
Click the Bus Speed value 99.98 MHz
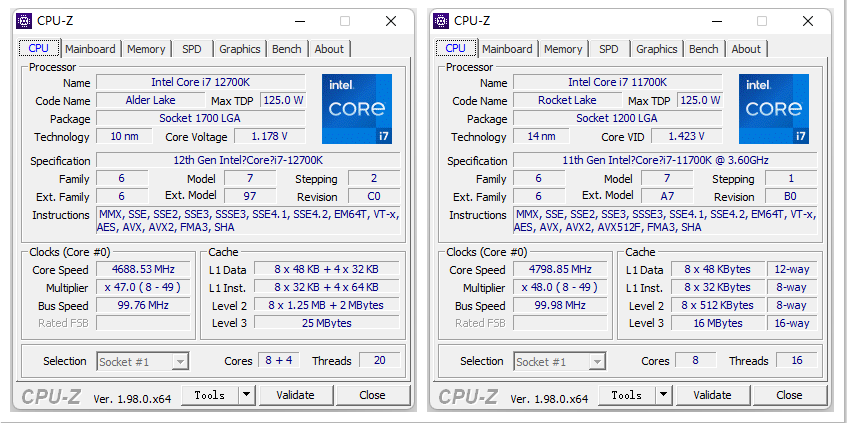tap(560, 305)
